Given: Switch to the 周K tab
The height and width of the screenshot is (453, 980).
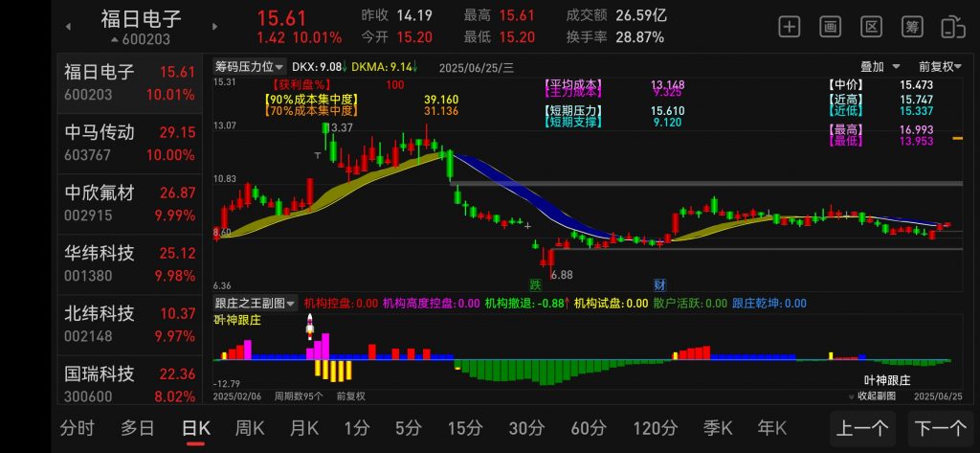Looking at the screenshot, I should [251, 428].
